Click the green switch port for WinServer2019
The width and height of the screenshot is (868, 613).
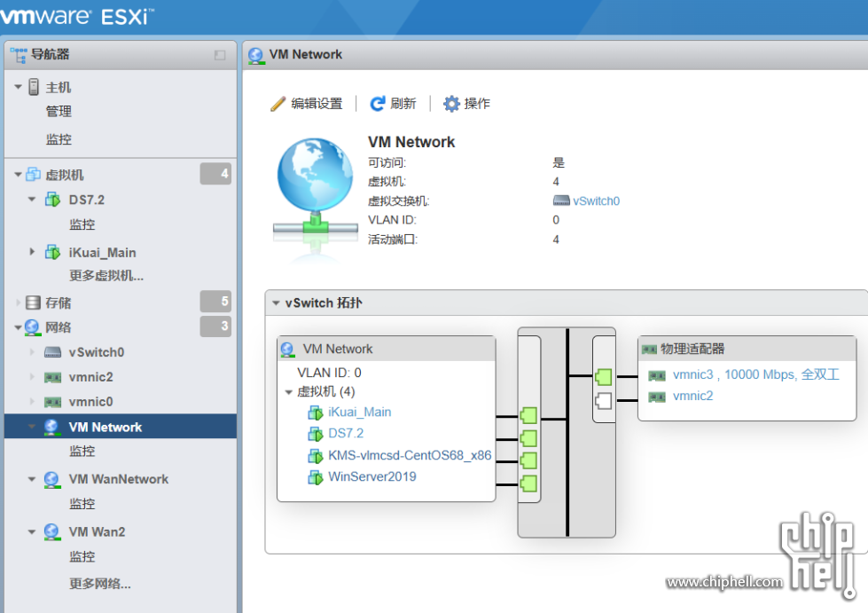[x=528, y=484]
